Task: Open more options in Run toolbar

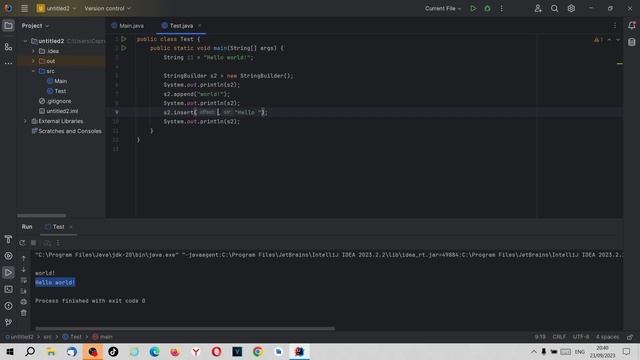Action: [58, 243]
